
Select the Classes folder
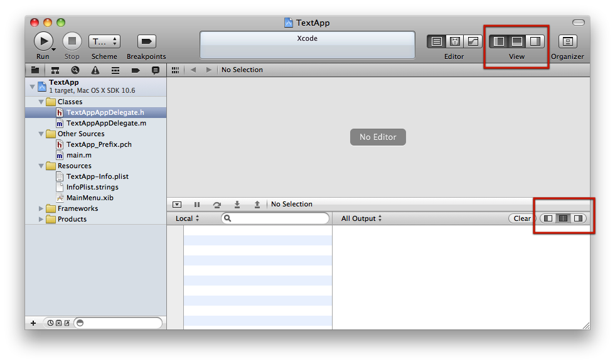pyautogui.click(x=95, y=102)
